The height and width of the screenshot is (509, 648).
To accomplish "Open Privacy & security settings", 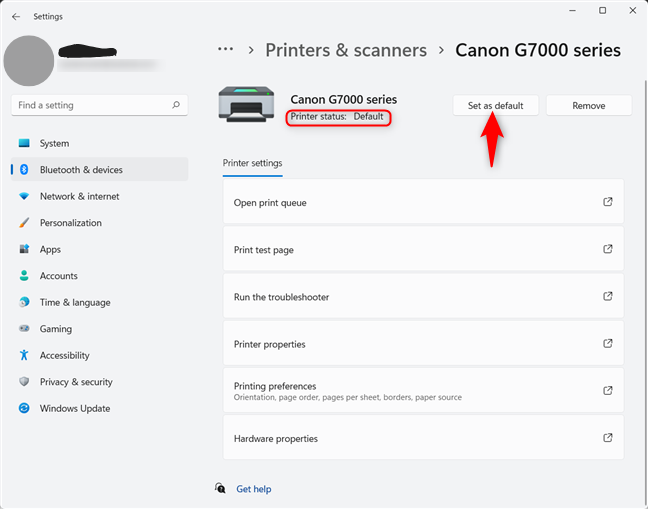I will click(x=100, y=381).
